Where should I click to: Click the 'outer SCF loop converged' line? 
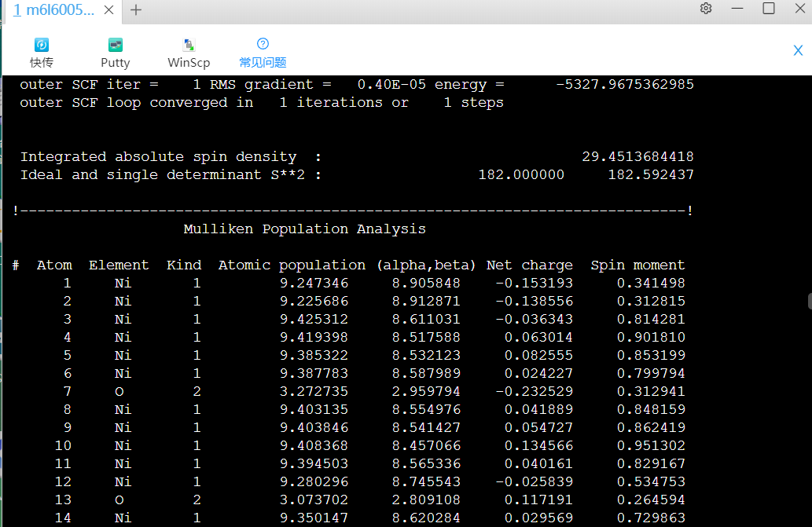pyautogui.click(x=262, y=103)
